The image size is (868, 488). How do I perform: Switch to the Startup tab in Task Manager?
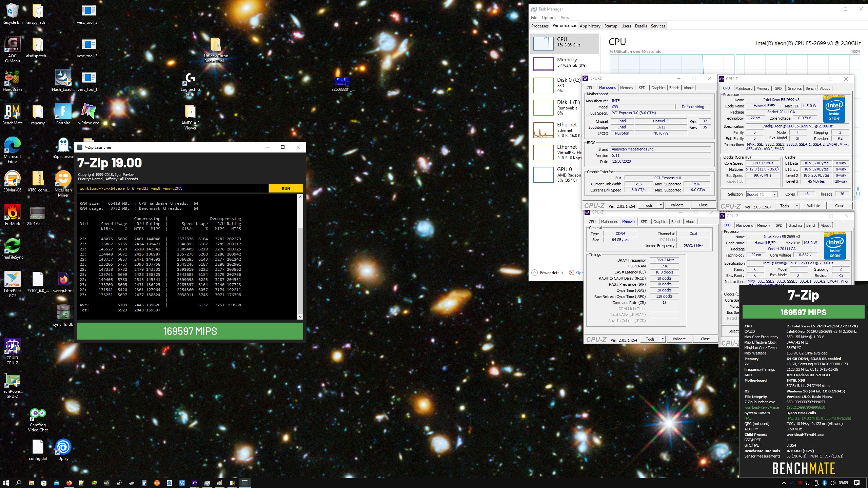[611, 26]
